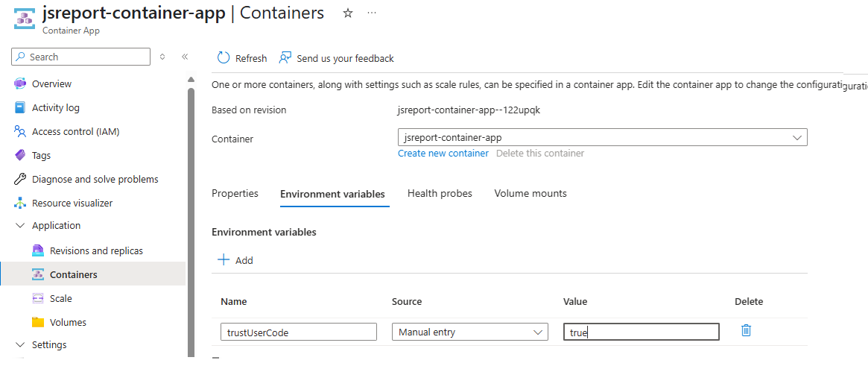Screen dimensions: 868x369
Task: Click Create new container link
Action: pos(443,153)
